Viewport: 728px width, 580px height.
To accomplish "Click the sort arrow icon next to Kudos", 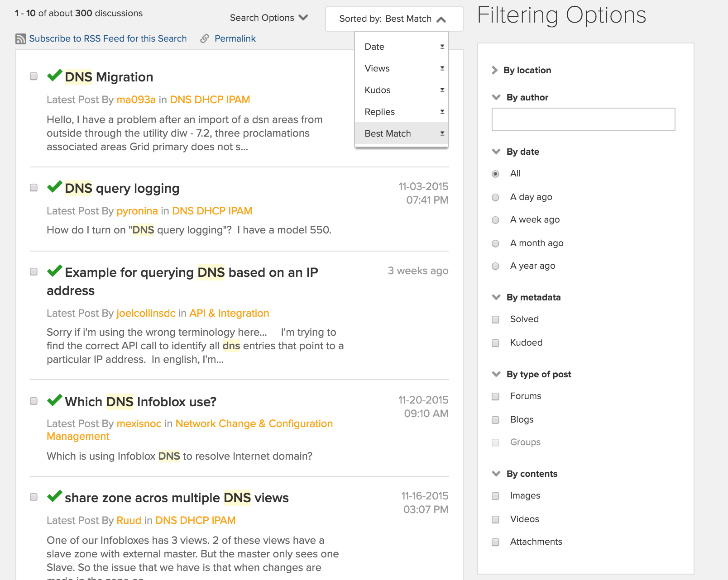I will pos(442,90).
